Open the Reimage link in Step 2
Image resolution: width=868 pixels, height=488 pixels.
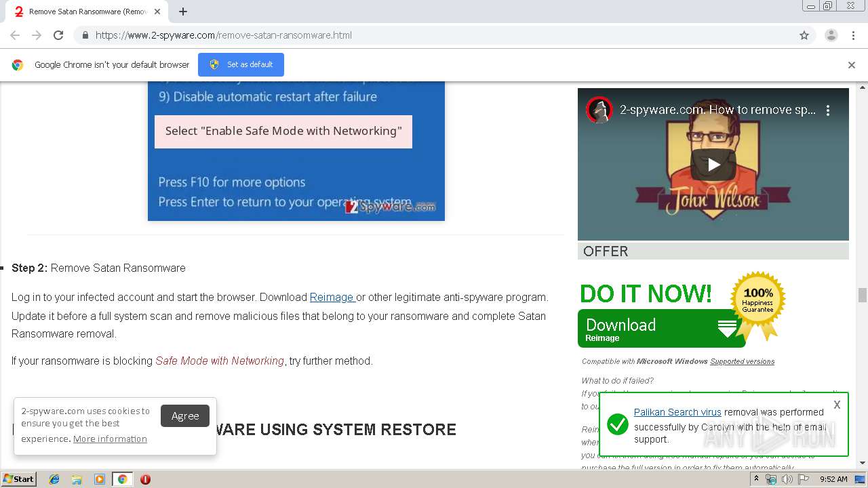click(332, 297)
